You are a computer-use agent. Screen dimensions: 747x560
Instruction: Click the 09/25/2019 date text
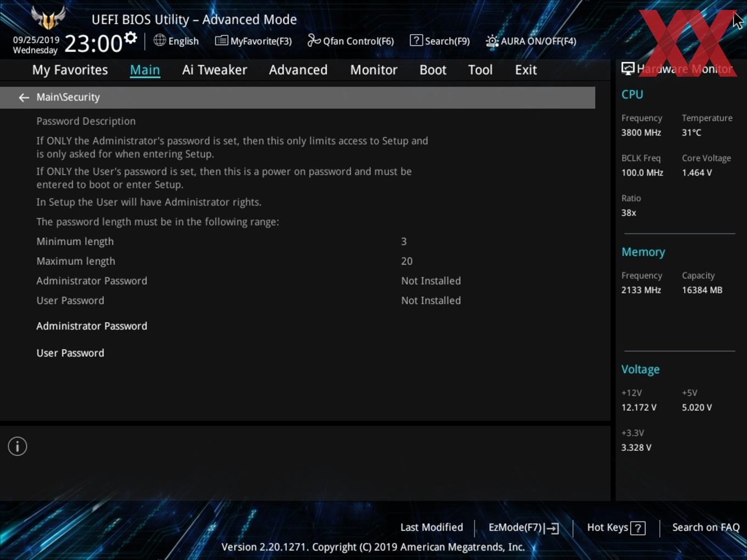36,40
